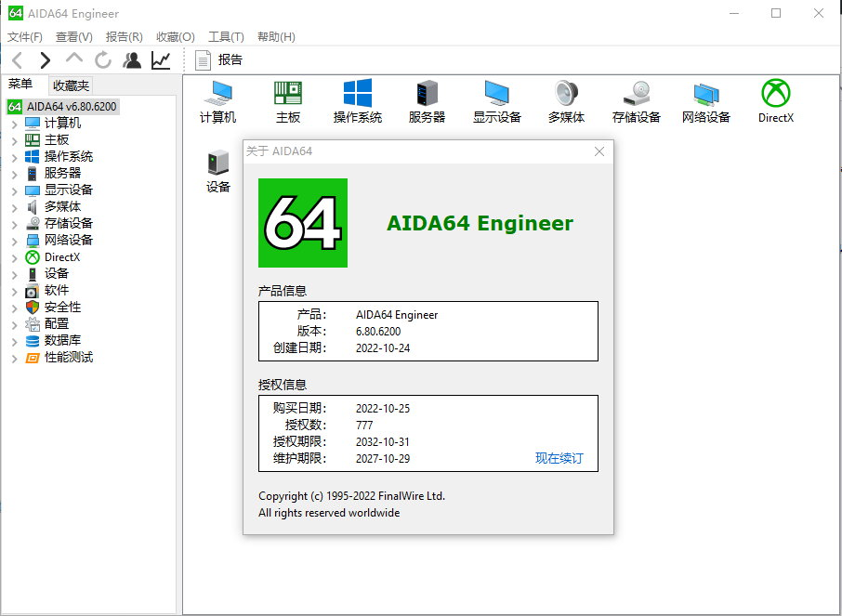Screen dimensions: 842x616
Task: Go back using the left arrow toolbar icon
Action: [17, 60]
